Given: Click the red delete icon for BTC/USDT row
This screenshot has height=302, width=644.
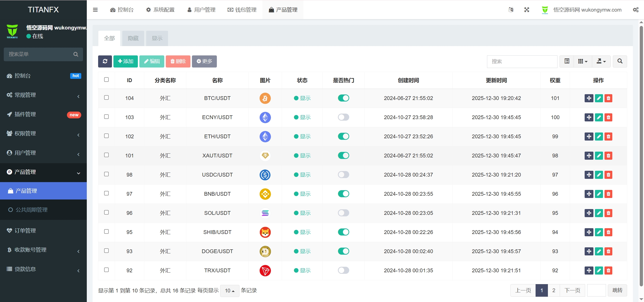Looking at the screenshot, I should point(608,98).
